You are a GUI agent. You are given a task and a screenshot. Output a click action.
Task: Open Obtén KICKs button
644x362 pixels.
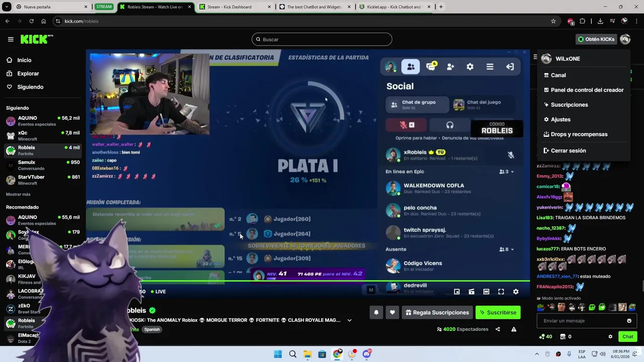point(596,39)
